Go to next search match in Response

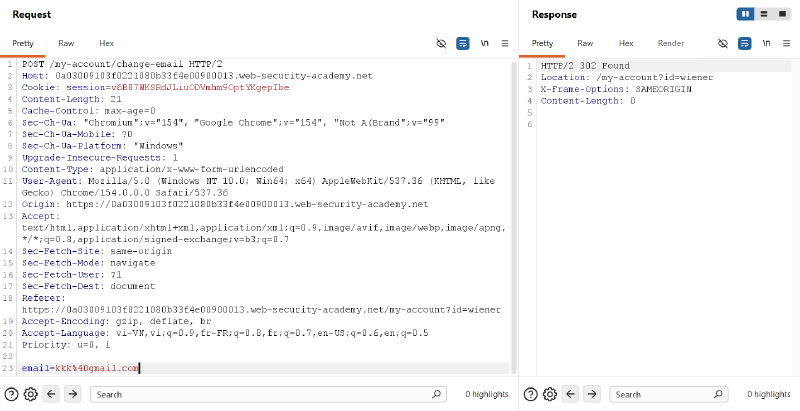(592, 394)
